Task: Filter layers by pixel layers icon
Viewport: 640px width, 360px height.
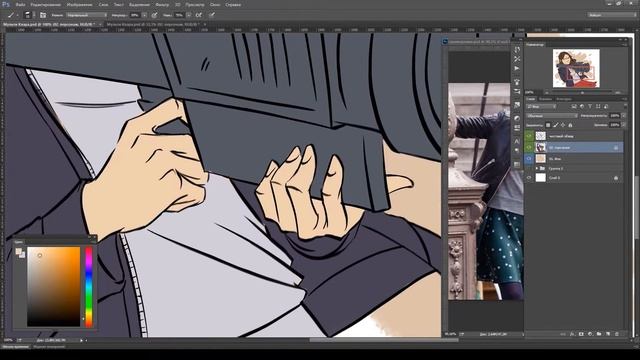Action: [x=574, y=107]
